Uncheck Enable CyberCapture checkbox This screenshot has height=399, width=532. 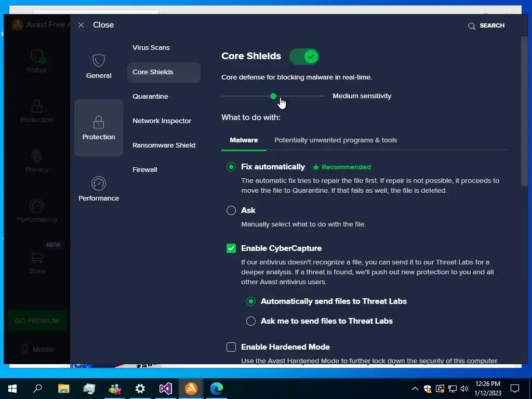(x=231, y=248)
